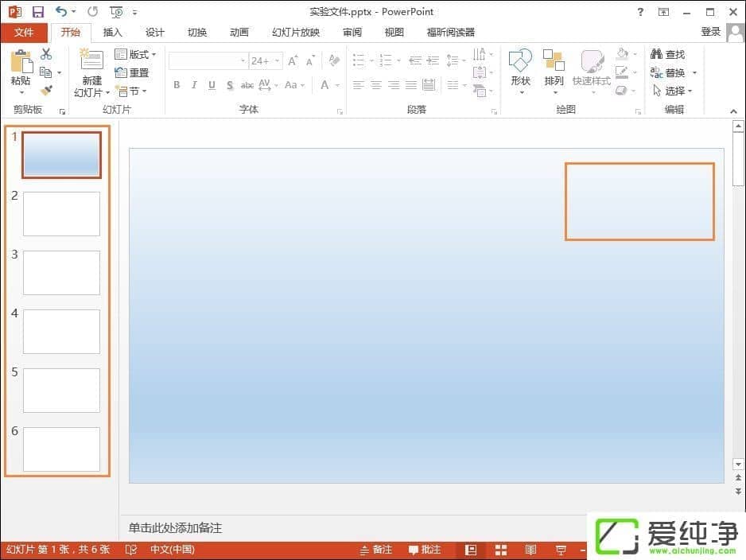Toggle underline on selected text
The image size is (746, 560).
[x=211, y=84]
